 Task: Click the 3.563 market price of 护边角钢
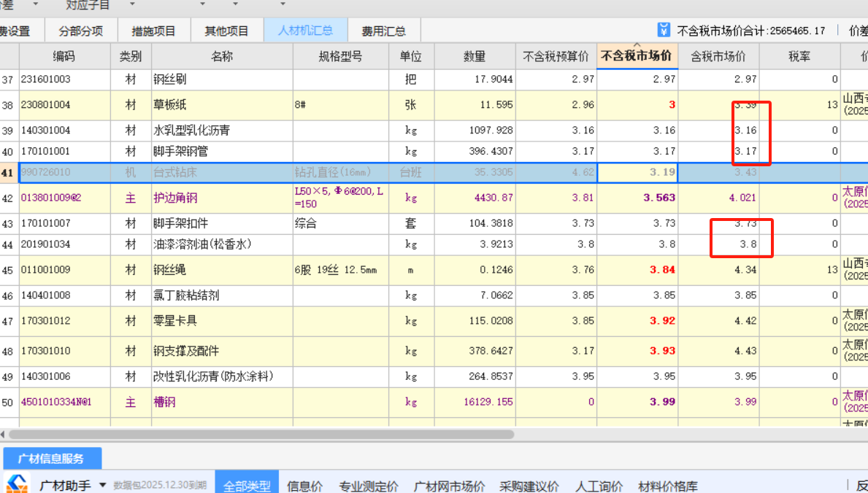point(637,198)
